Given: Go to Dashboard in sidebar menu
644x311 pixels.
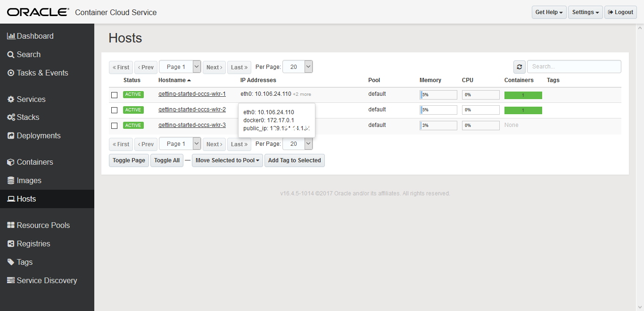Looking at the screenshot, I should click(35, 36).
